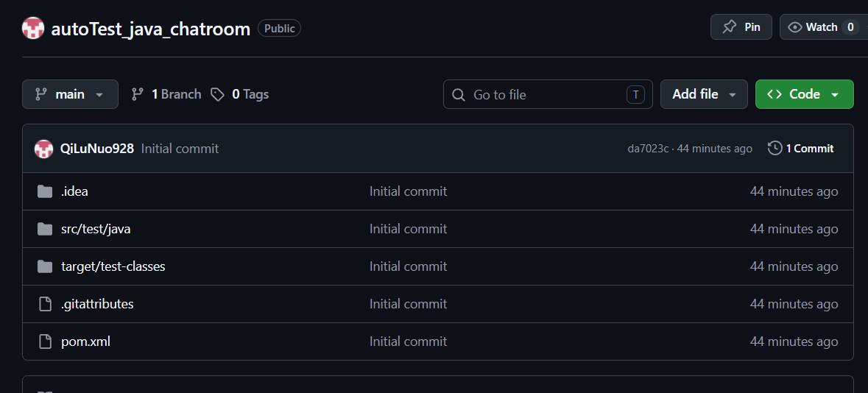Open the main branch selector dropdown
The width and height of the screenshot is (868, 393).
pyautogui.click(x=70, y=94)
